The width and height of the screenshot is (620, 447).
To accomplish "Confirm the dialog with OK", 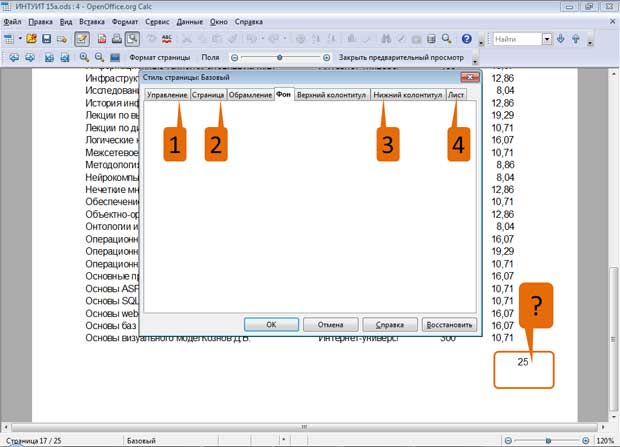I will click(271, 325).
